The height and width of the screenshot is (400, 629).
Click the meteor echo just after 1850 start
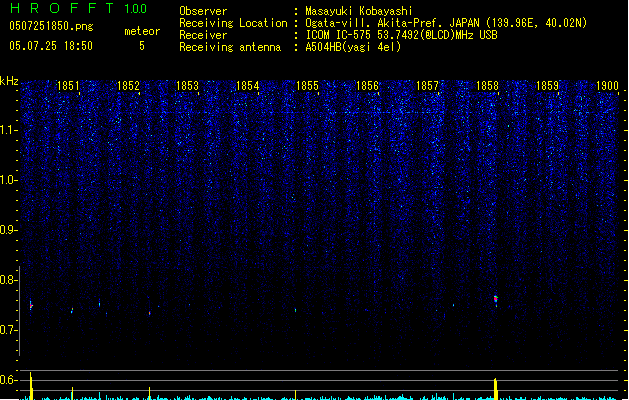coord(31,305)
